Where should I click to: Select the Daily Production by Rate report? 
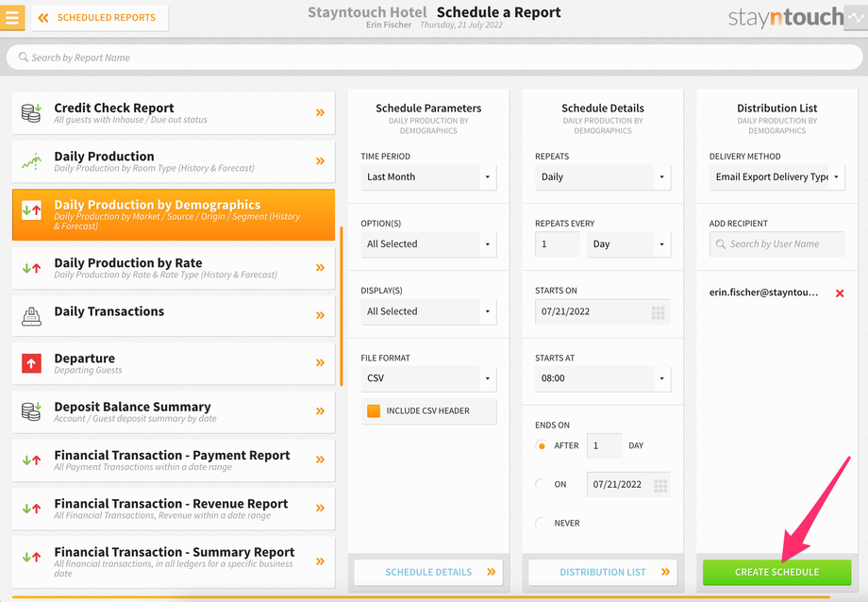coord(174,268)
